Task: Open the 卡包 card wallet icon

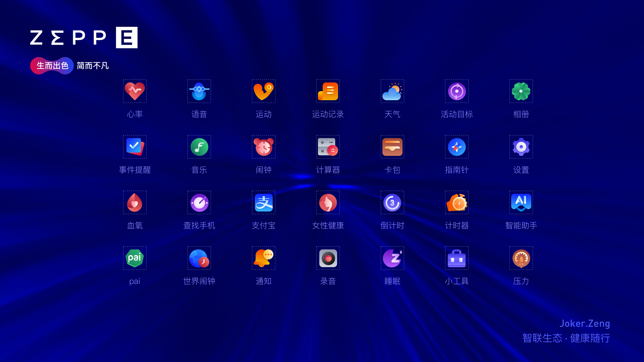Action: coord(392,147)
